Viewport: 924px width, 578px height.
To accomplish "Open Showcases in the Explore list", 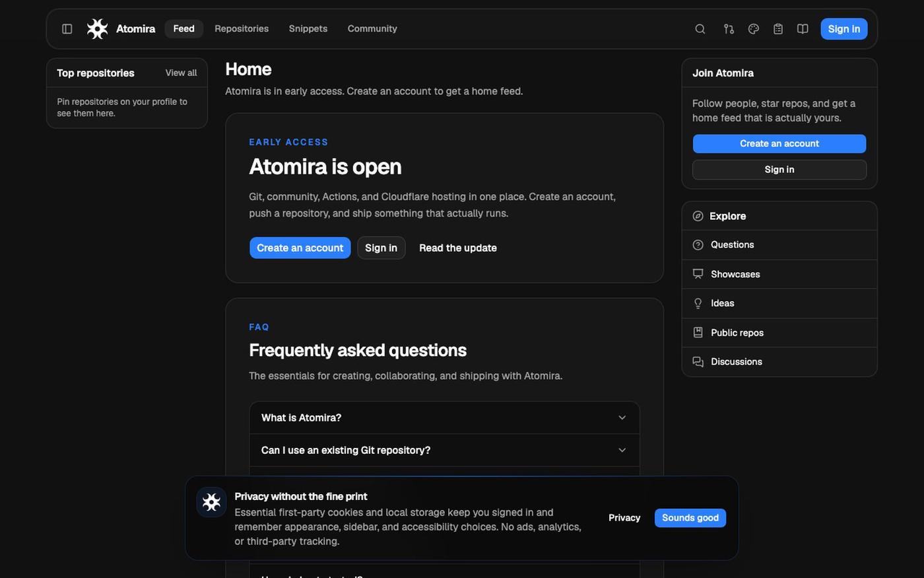I will click(x=779, y=274).
